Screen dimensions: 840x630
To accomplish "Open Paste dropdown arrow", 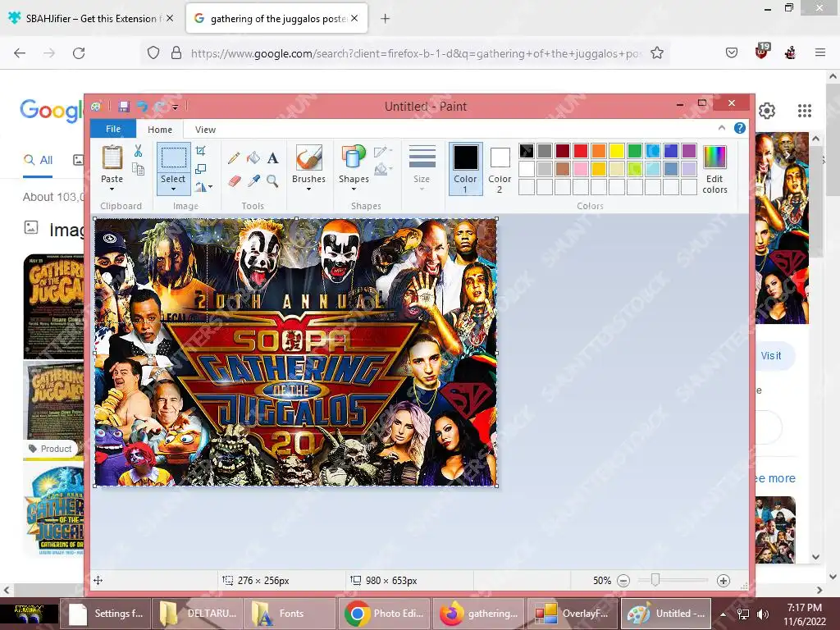I will tap(112, 189).
